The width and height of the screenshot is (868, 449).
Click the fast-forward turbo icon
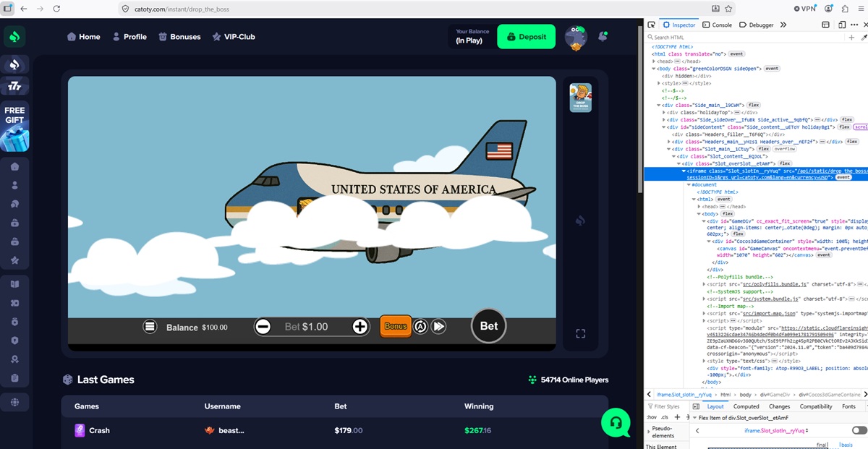point(438,327)
